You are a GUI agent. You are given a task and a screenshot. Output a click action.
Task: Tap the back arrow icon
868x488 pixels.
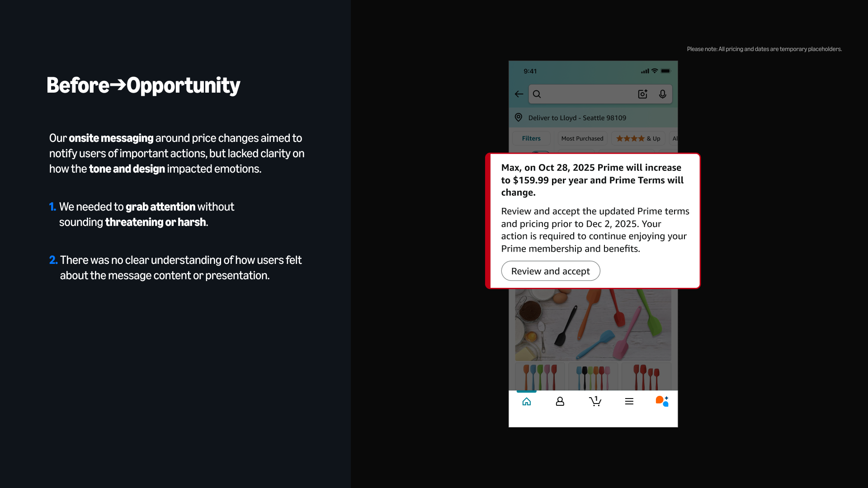click(x=519, y=94)
